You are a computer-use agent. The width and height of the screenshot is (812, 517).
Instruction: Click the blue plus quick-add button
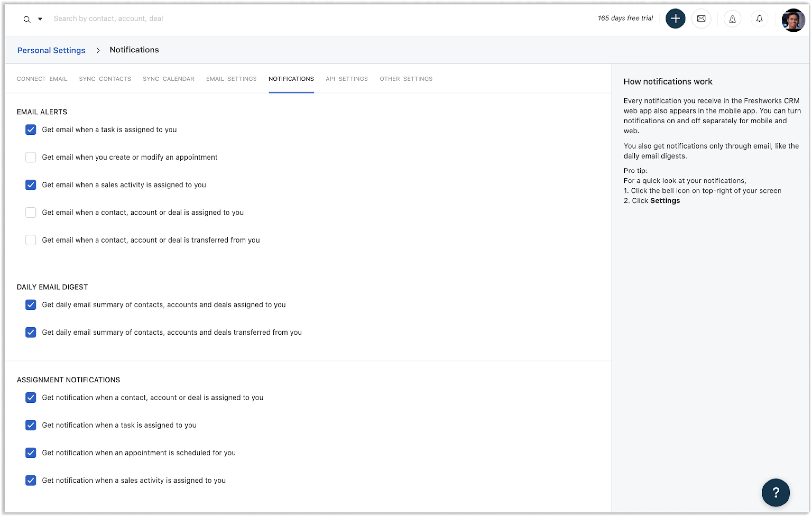(675, 19)
